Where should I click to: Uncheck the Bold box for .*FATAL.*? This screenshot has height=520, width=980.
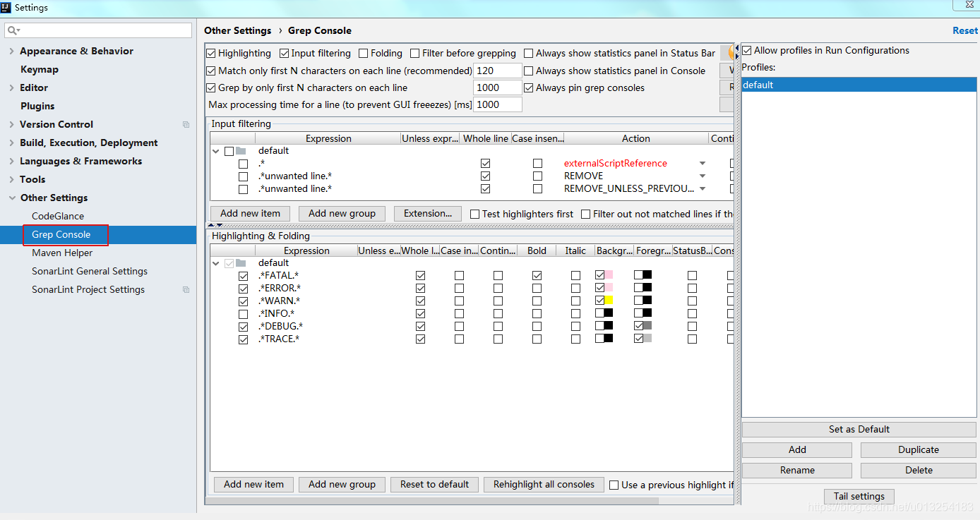tap(537, 275)
